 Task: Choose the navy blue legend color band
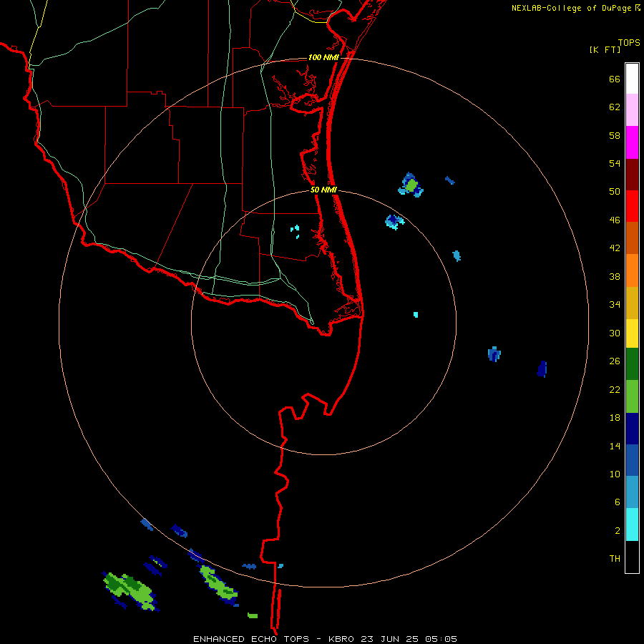tap(632, 429)
